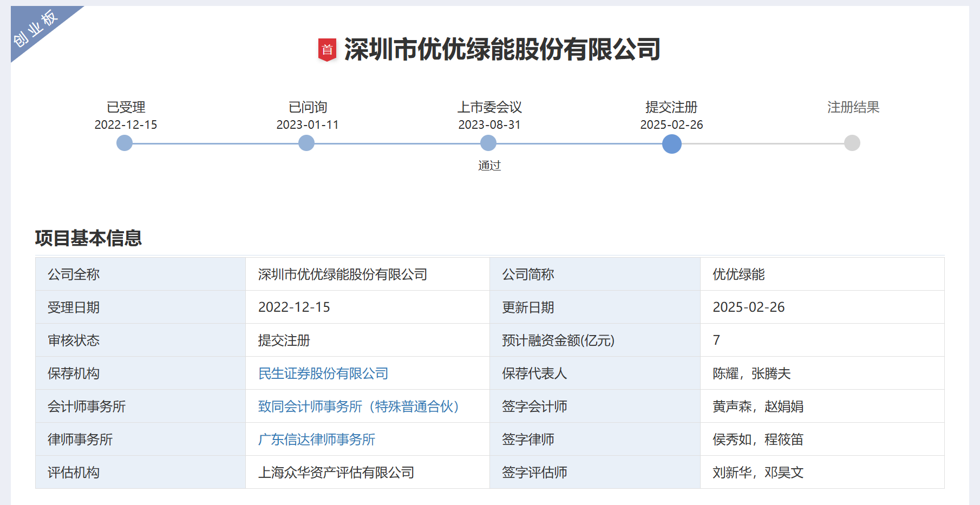Select the 上市委会议 timeline node
The width and height of the screenshot is (980, 505).
click(x=488, y=143)
